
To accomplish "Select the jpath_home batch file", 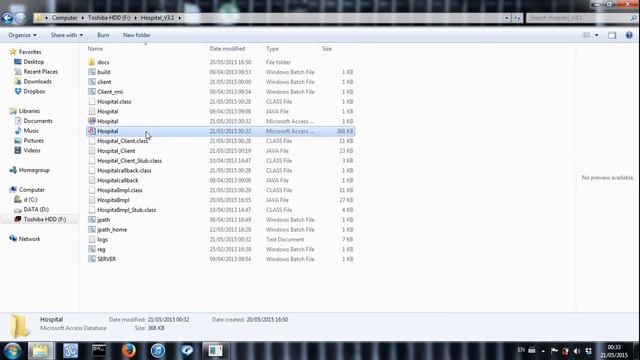I will 112,229.
